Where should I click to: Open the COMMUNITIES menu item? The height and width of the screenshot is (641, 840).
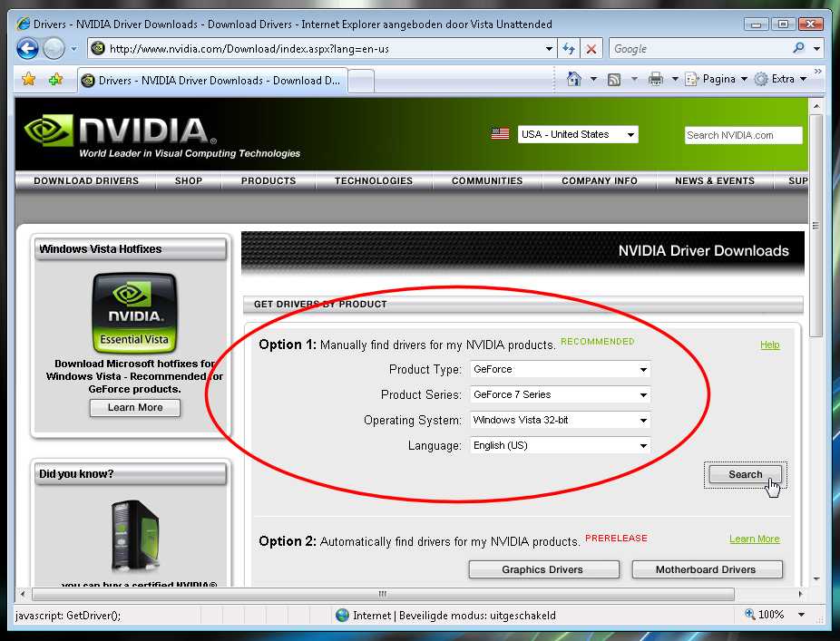(487, 181)
